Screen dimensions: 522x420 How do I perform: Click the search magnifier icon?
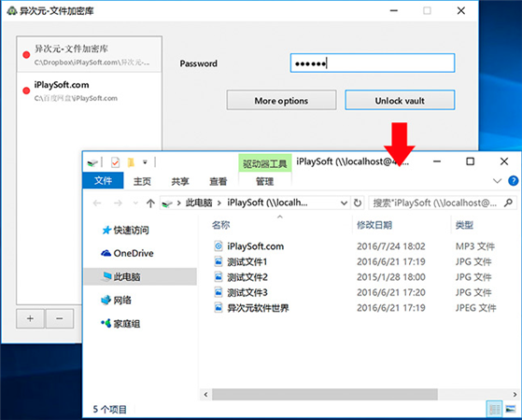click(508, 203)
